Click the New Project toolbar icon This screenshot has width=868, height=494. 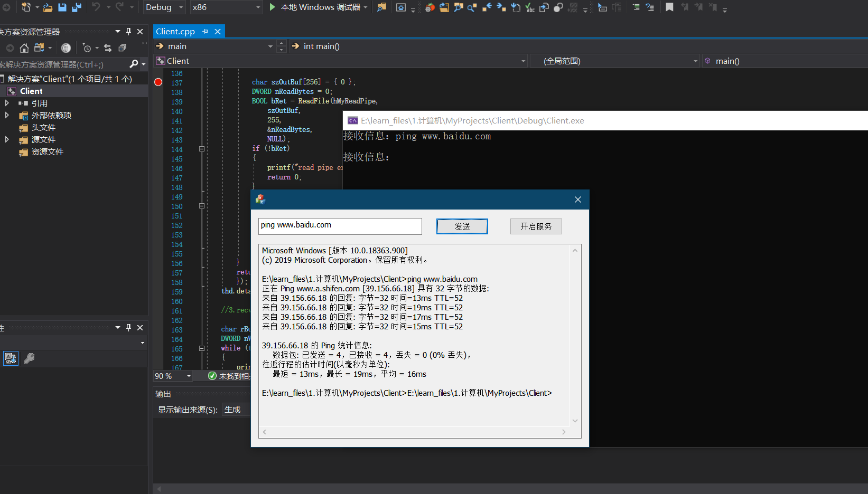pyautogui.click(x=25, y=7)
